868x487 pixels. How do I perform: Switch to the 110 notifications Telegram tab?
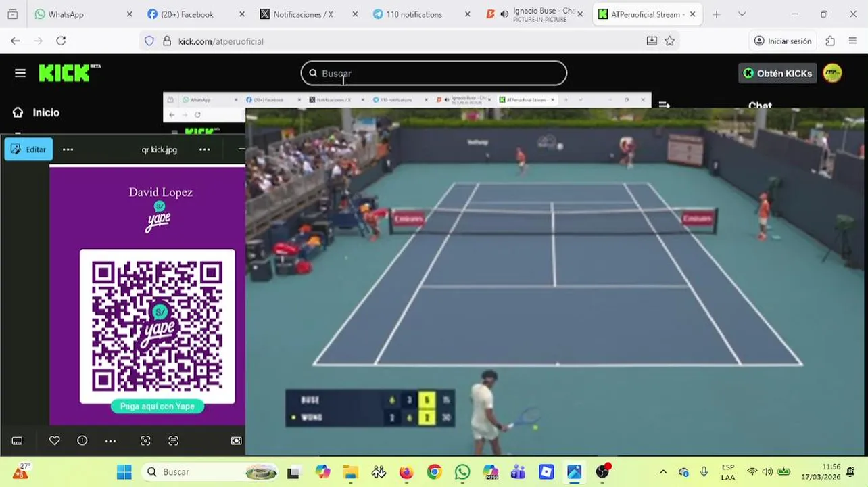(422, 14)
